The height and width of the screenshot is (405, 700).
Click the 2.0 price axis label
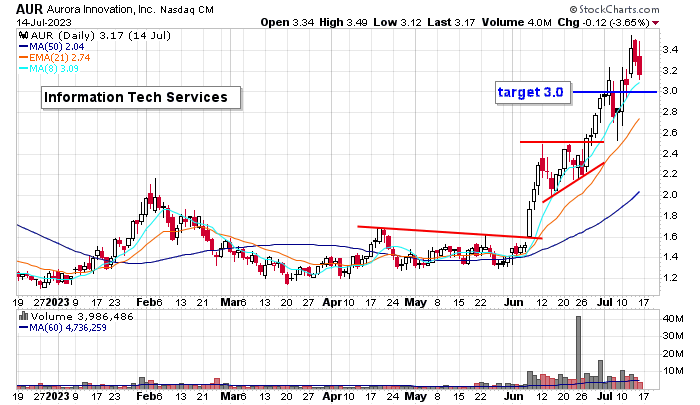pos(671,195)
